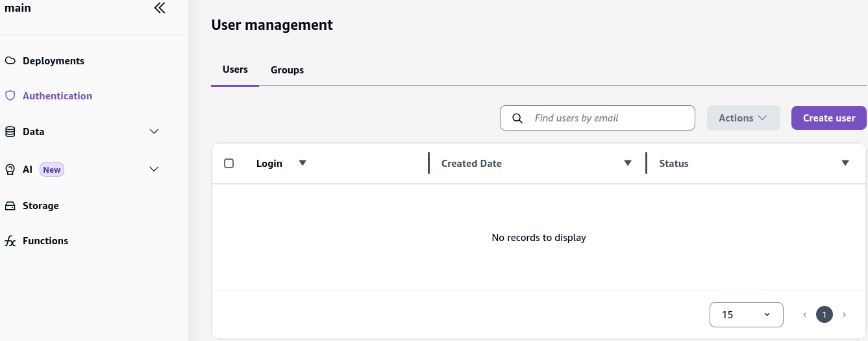Click the Functions fx icon
The image size is (868, 341).
coord(10,241)
